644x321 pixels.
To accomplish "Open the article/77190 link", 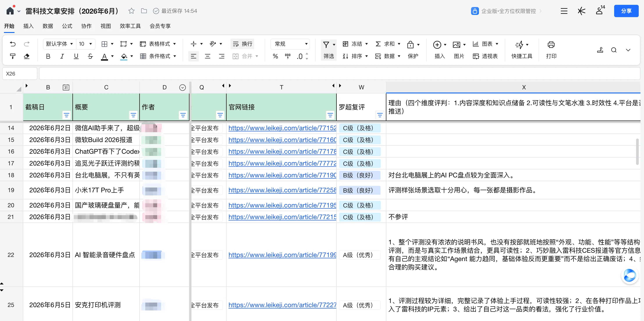I will point(282,175).
